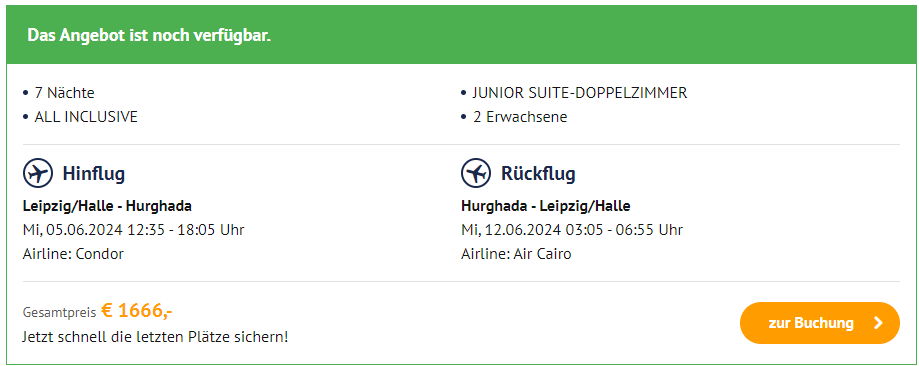The width and height of the screenshot is (919, 366).
Task: Click the green availability banner text
Action: point(149,35)
